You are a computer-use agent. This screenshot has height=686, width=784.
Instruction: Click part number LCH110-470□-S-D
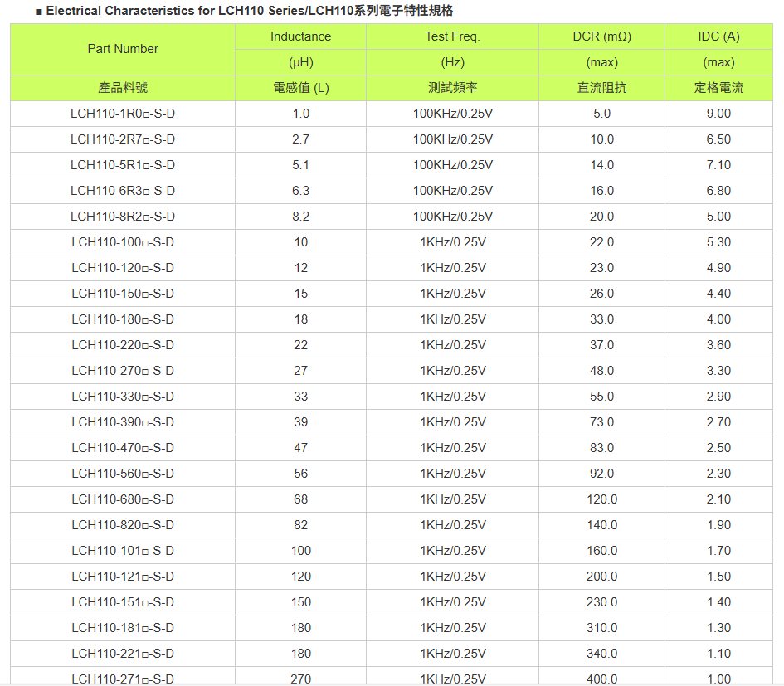tap(123, 447)
